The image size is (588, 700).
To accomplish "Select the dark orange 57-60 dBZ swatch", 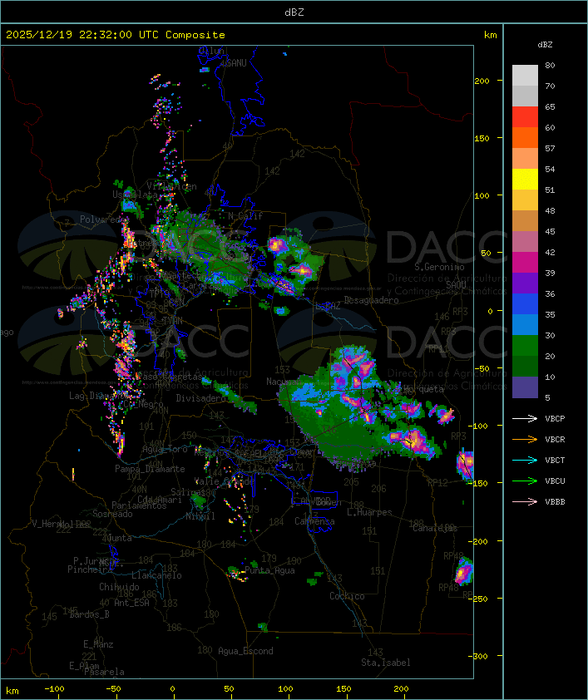I will [x=525, y=137].
